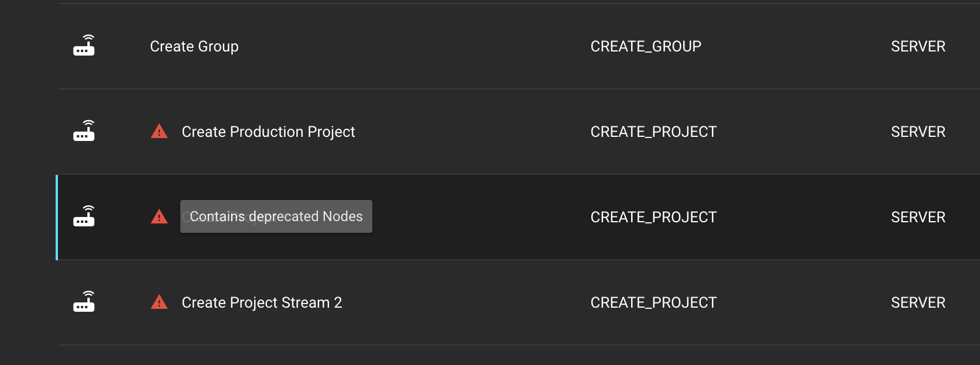Click CREATE_PROJECT in the Create Production Project row
This screenshot has height=365, width=980.
[x=653, y=132]
